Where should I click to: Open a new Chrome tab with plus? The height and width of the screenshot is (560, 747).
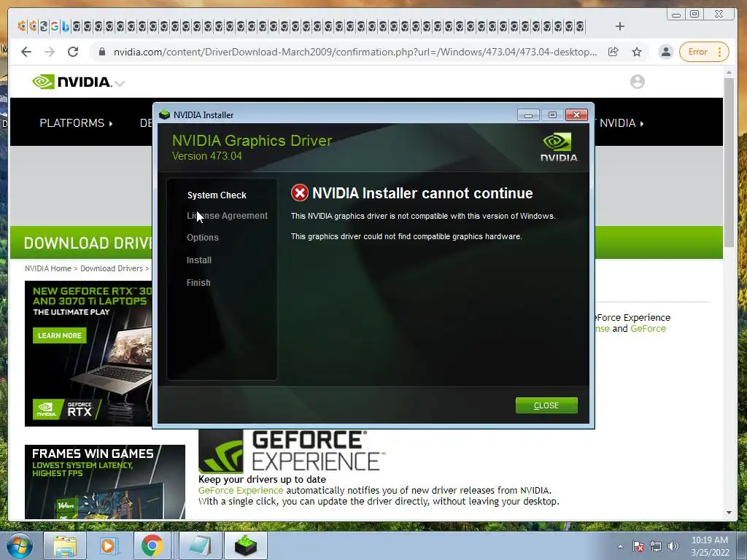(x=620, y=26)
